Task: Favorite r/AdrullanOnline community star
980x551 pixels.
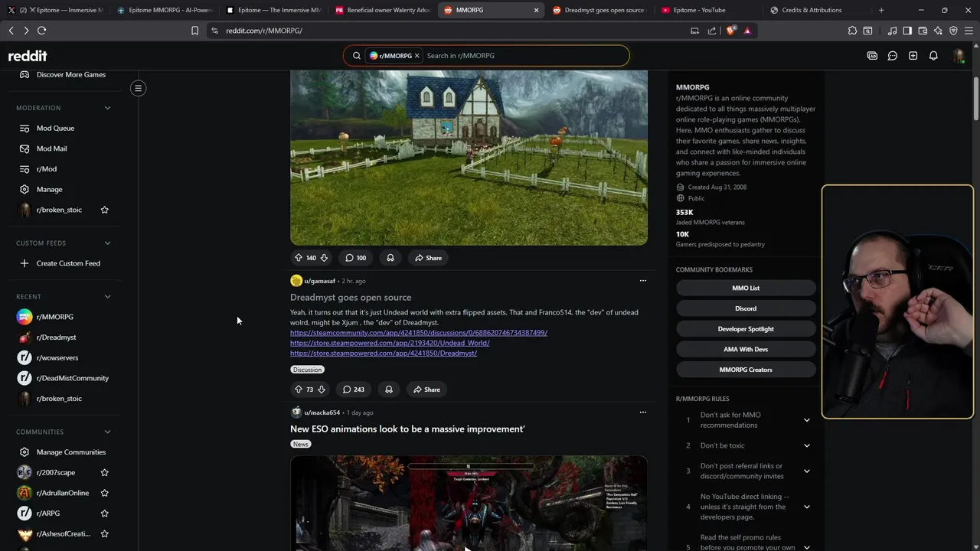Action: click(x=105, y=493)
